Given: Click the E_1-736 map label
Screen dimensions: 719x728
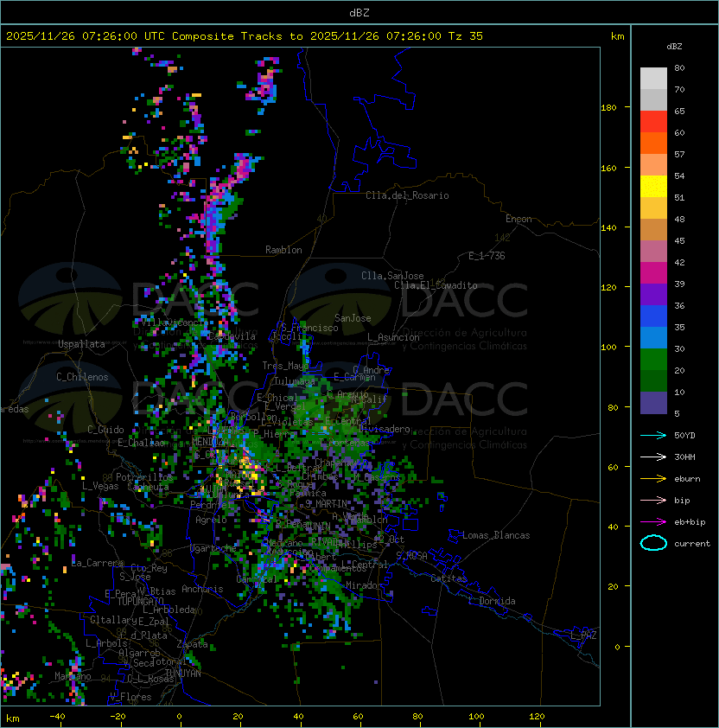Looking at the screenshot, I should point(487,256).
